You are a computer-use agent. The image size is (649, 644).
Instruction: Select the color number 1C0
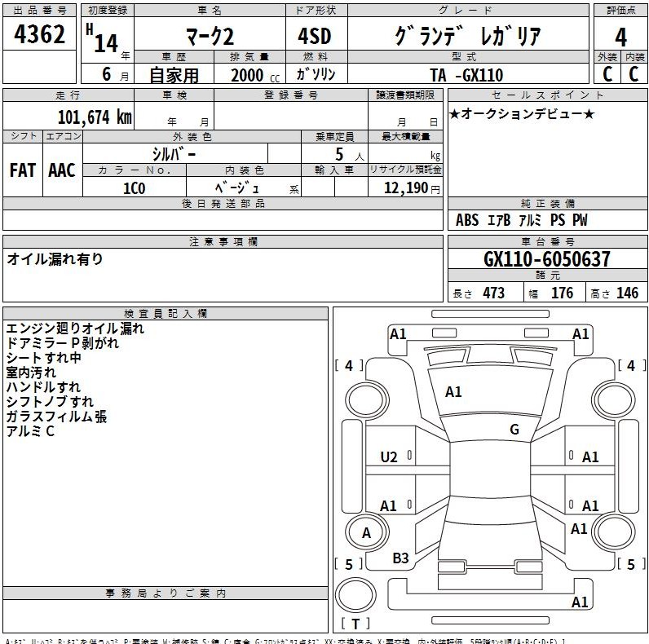[x=134, y=188]
